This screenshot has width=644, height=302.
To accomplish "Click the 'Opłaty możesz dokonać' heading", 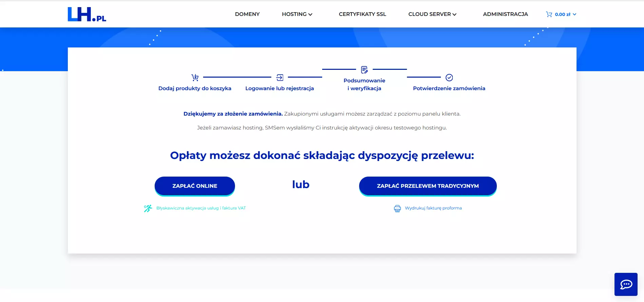I will pos(322,156).
